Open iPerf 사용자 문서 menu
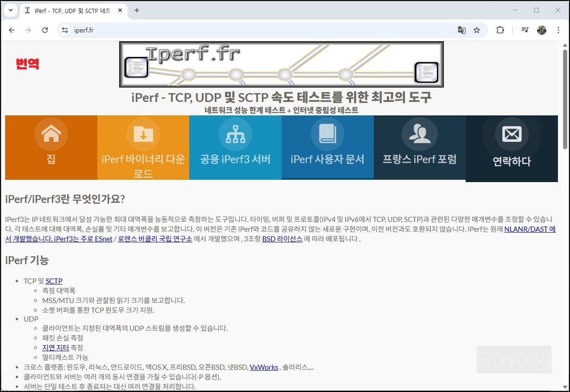The width and height of the screenshot is (570, 392). coord(327,147)
